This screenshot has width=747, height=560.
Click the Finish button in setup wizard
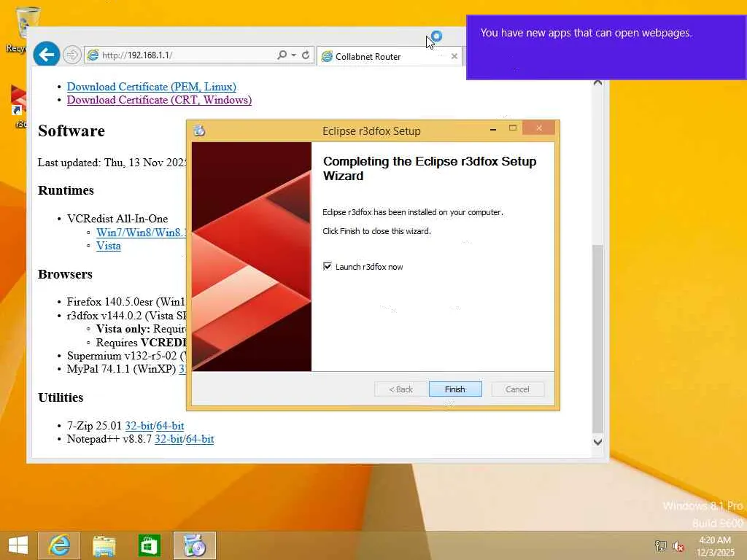click(x=455, y=389)
